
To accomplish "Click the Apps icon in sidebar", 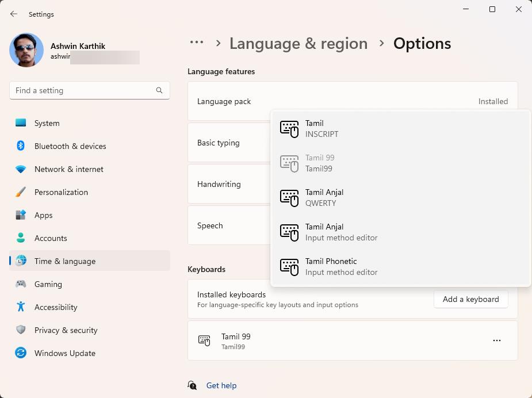I will pyautogui.click(x=21, y=215).
